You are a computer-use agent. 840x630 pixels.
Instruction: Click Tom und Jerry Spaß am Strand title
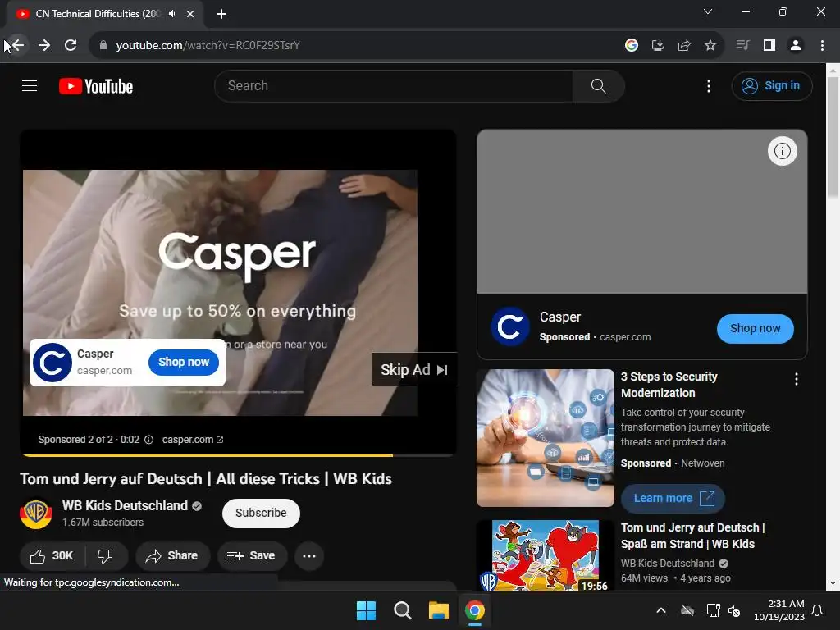(x=692, y=536)
